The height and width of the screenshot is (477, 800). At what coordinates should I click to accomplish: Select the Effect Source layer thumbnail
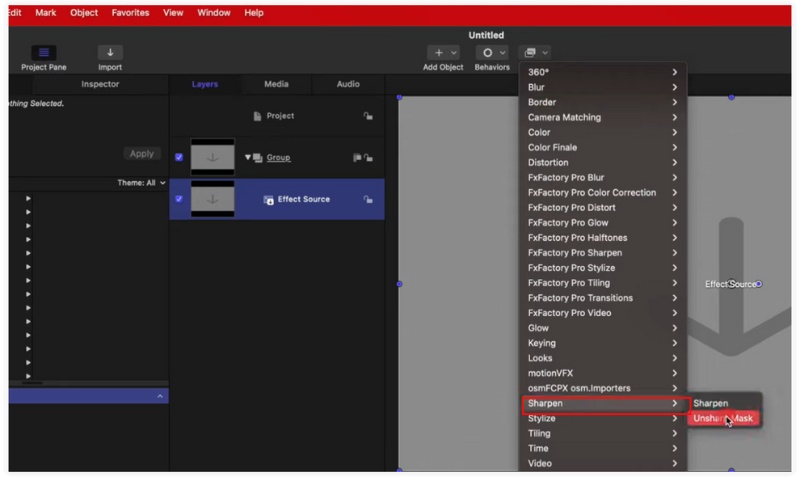212,199
